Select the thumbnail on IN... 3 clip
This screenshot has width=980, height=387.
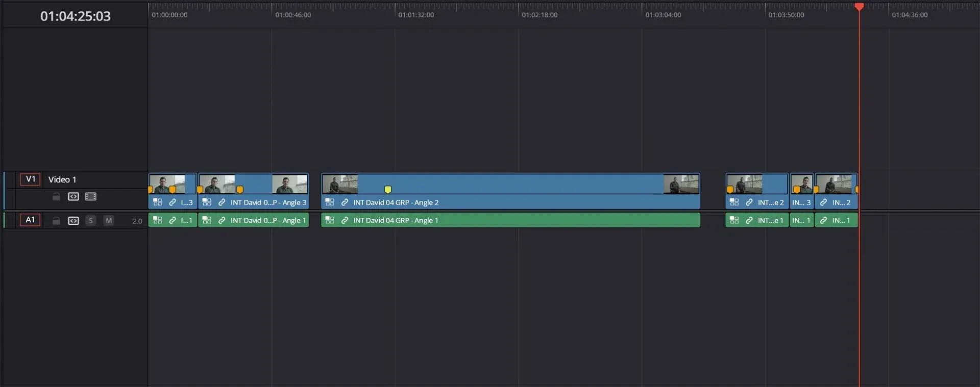pos(802,184)
